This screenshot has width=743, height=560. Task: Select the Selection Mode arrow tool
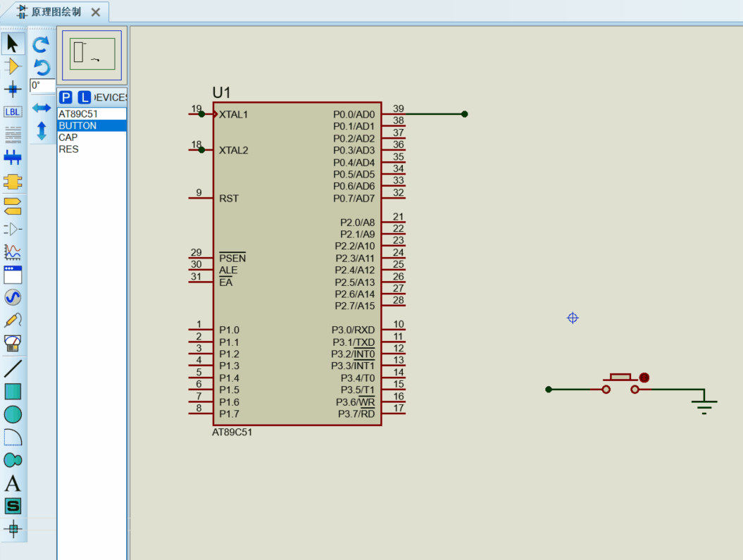[x=13, y=44]
